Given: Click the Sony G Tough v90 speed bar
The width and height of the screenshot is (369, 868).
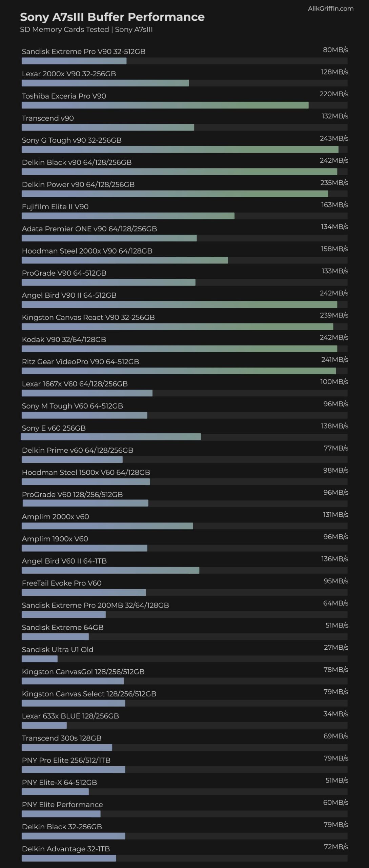Looking at the screenshot, I should click(x=180, y=150).
